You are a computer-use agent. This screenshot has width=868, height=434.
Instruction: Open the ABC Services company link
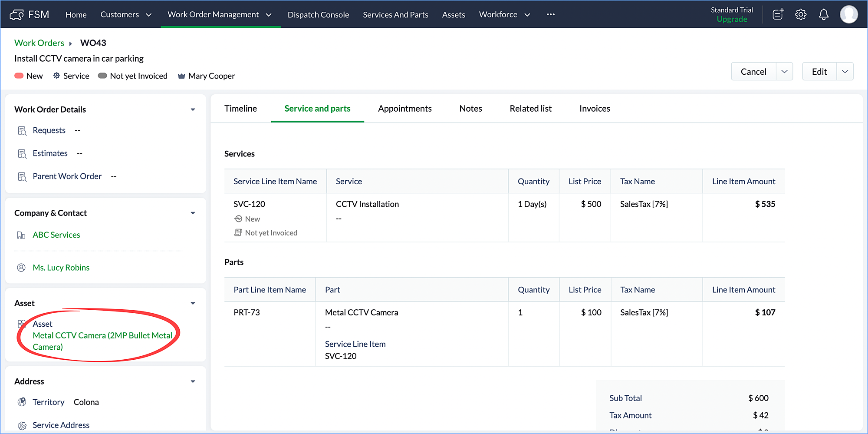56,235
